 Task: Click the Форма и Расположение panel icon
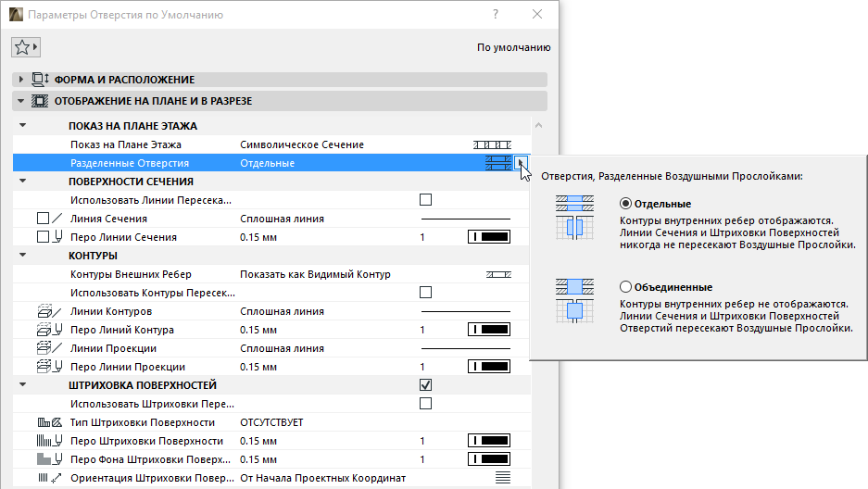pos(41,80)
